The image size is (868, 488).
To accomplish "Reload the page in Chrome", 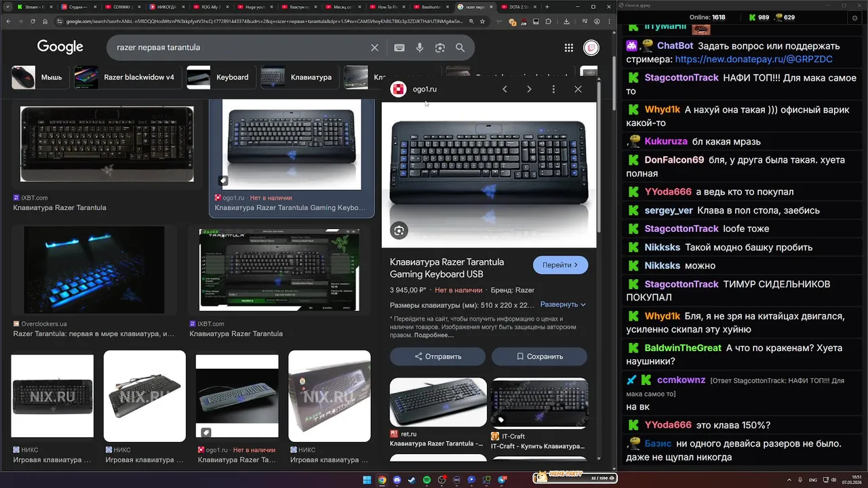I will coord(32,22).
